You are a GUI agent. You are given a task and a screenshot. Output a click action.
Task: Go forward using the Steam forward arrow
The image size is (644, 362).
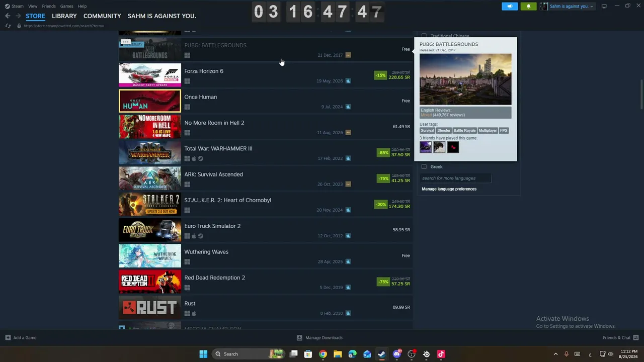(x=18, y=16)
